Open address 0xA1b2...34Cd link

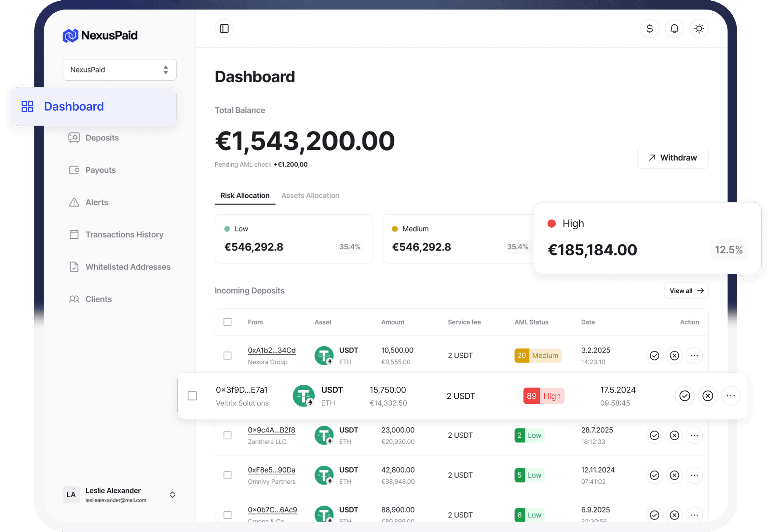(271, 350)
